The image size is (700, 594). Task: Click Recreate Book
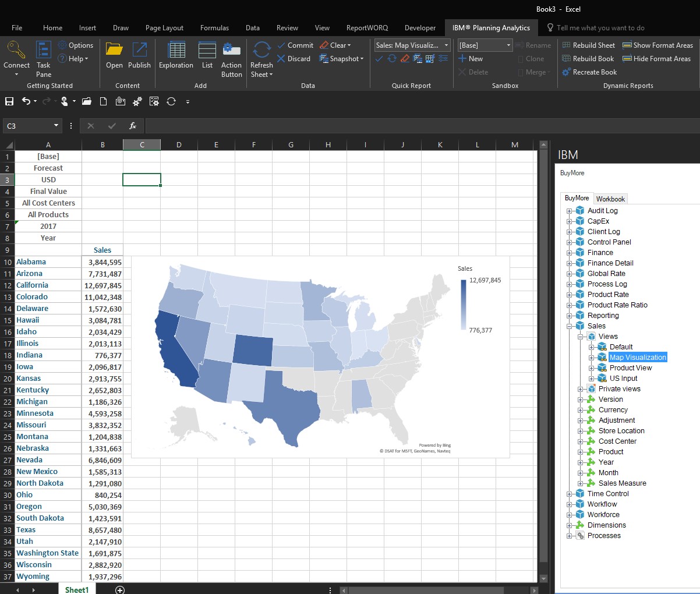click(589, 72)
